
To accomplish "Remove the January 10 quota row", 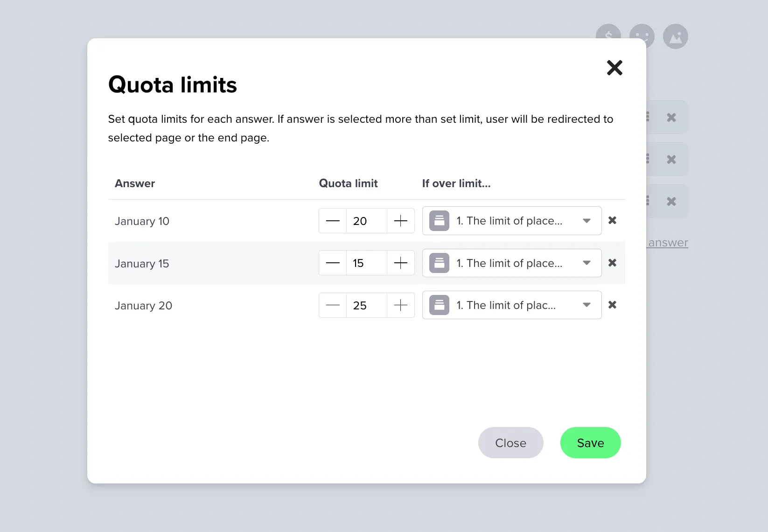I will tap(613, 221).
